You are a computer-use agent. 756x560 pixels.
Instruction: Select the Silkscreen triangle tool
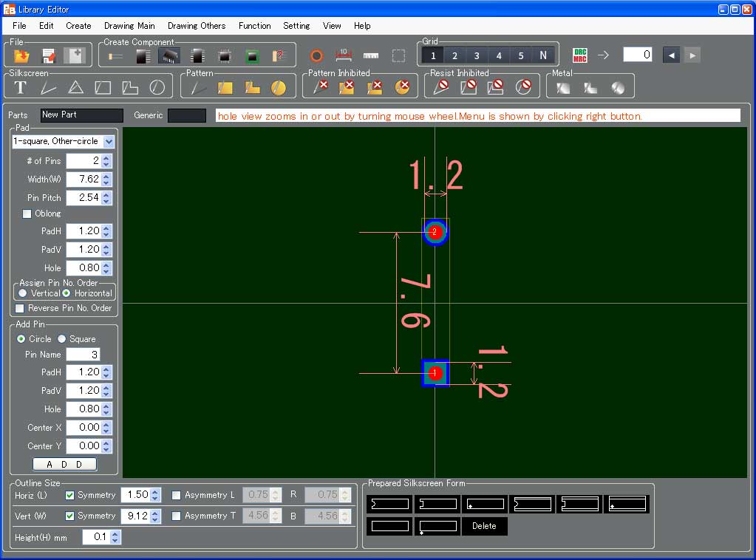pos(75,88)
